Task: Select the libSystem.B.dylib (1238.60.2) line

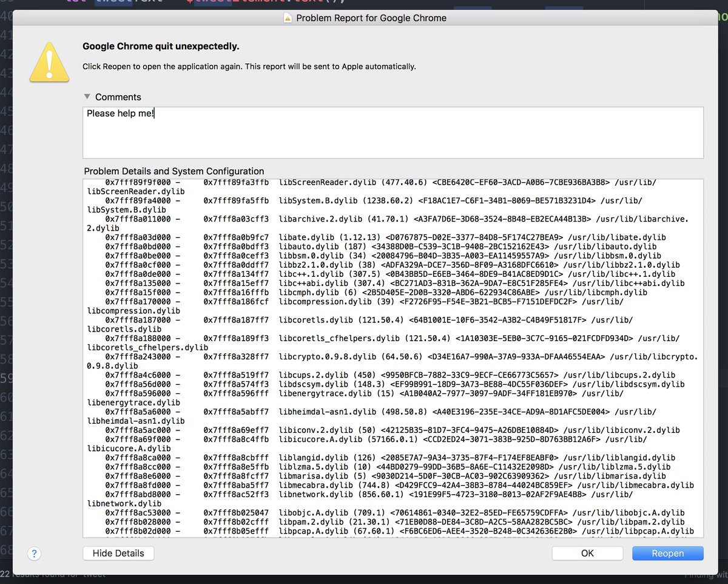Action: (364, 205)
